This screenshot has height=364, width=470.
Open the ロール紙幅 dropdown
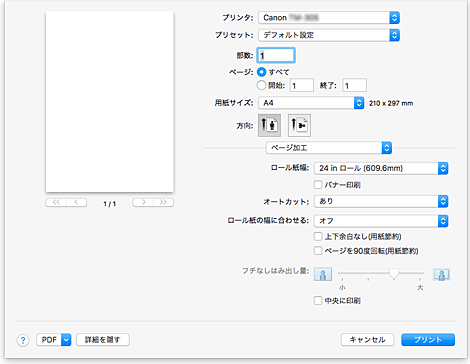[381, 168]
